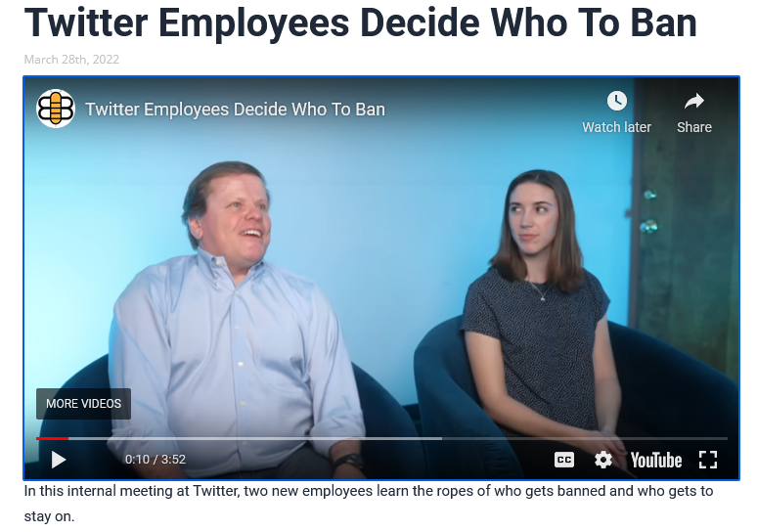Image resolution: width=757 pixels, height=532 pixels.
Task: Click the MORE VIDEOS button
Action: tap(83, 404)
